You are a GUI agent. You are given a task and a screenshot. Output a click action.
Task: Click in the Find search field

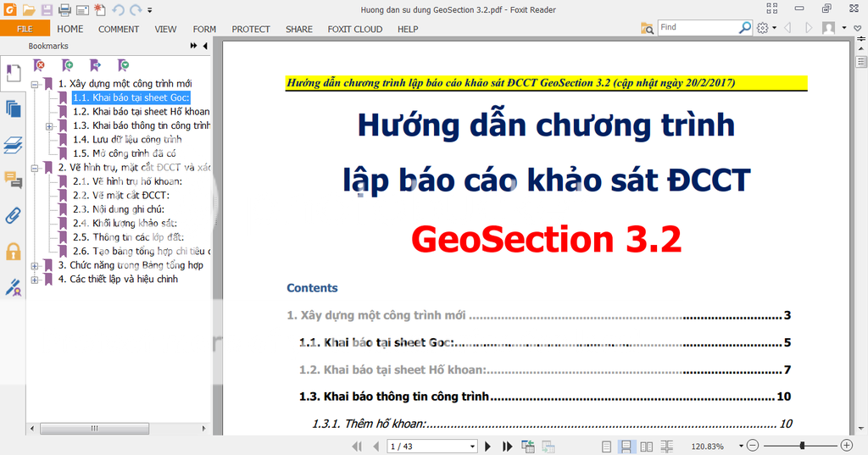[x=698, y=27]
